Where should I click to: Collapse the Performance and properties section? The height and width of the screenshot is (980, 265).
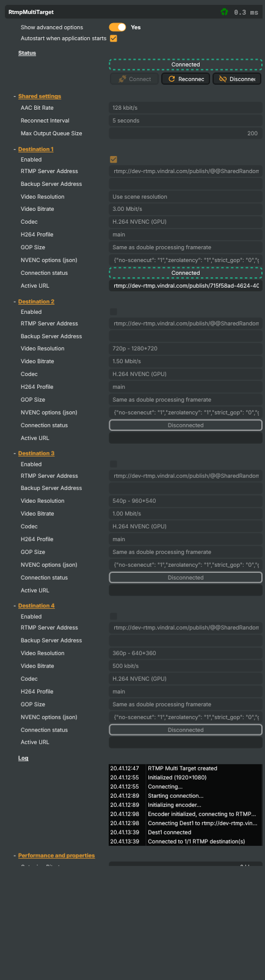click(56, 856)
